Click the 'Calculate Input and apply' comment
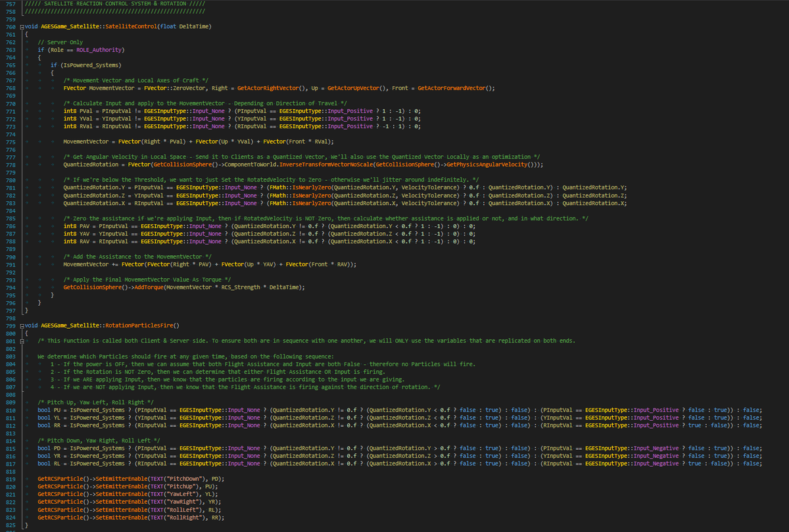 [x=204, y=103]
